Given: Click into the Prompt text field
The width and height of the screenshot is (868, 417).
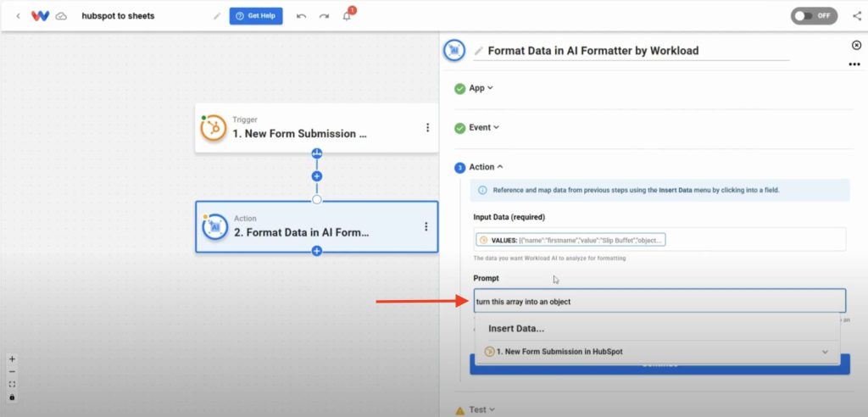Looking at the screenshot, I should point(659,301).
